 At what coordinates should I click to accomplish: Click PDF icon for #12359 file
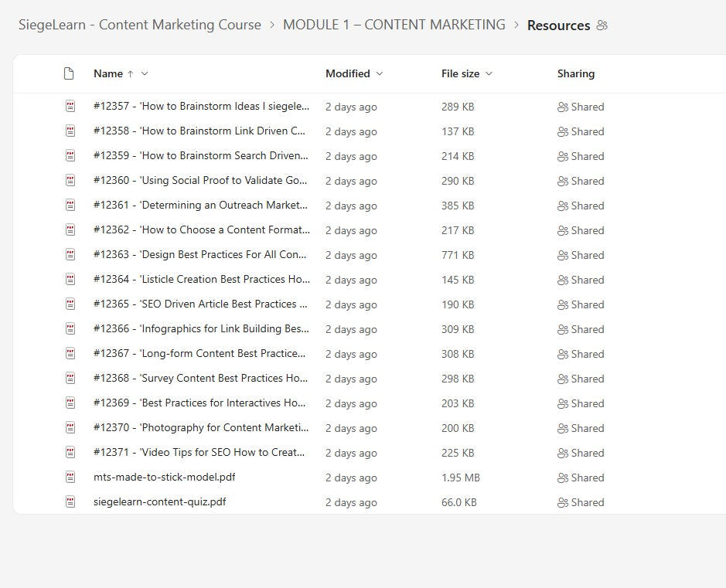(70, 156)
